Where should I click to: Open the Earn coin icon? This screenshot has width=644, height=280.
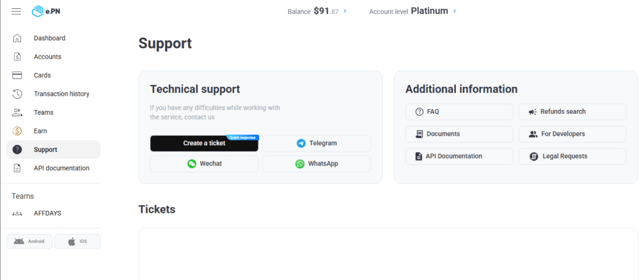[x=17, y=131]
